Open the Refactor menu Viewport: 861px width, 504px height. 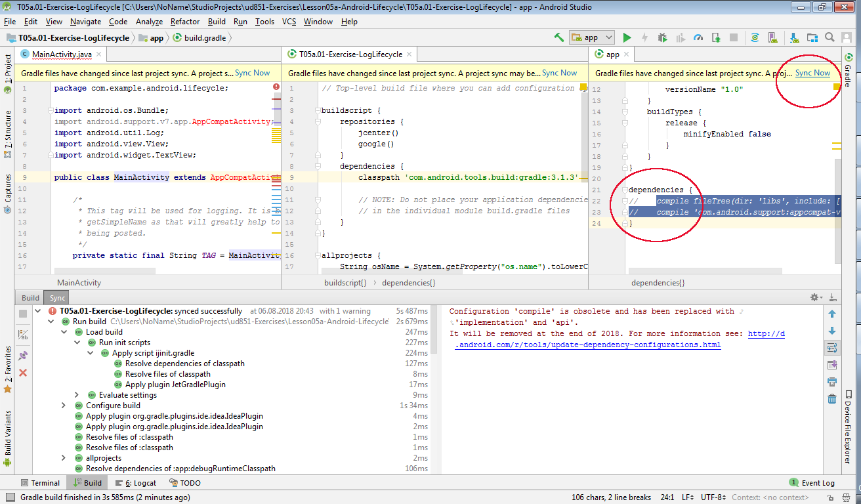point(184,22)
